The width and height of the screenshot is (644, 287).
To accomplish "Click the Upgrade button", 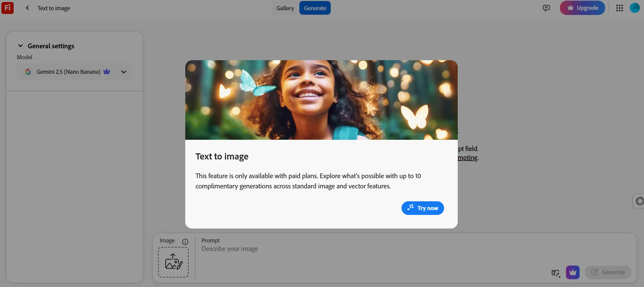I will point(582,8).
